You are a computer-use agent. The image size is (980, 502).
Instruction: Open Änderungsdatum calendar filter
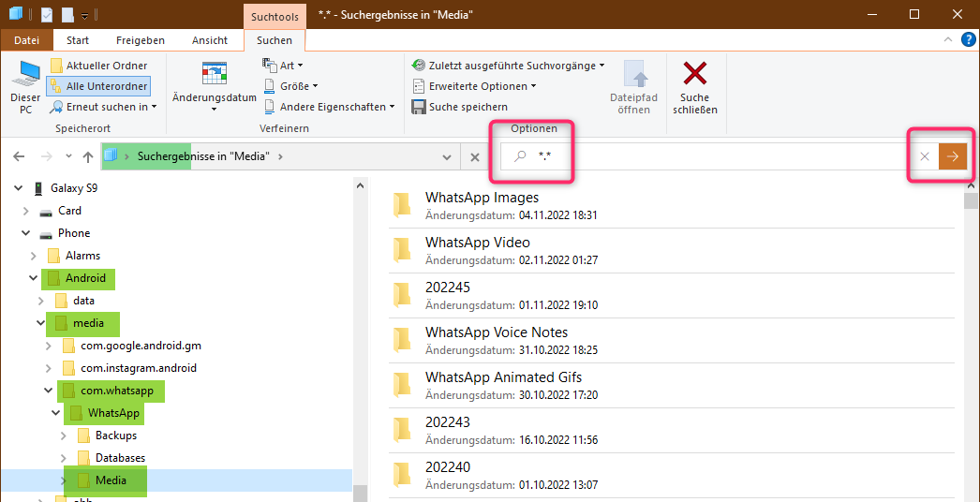coord(215,85)
